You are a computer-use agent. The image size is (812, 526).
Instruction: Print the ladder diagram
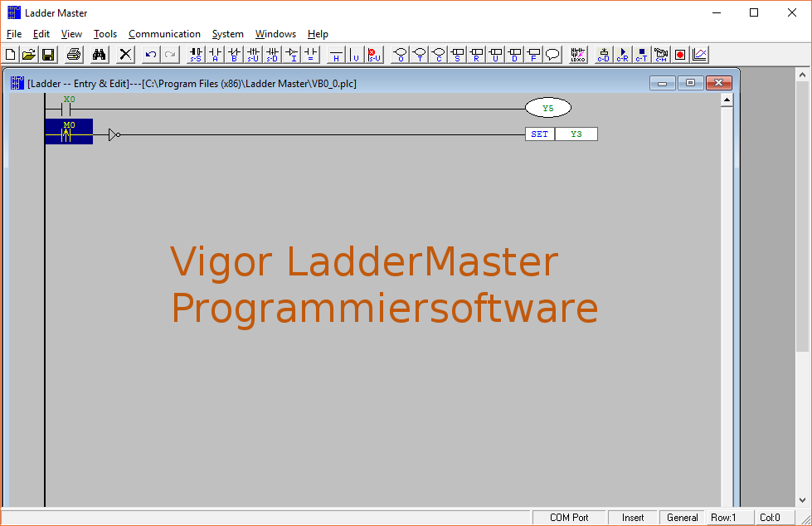74,55
